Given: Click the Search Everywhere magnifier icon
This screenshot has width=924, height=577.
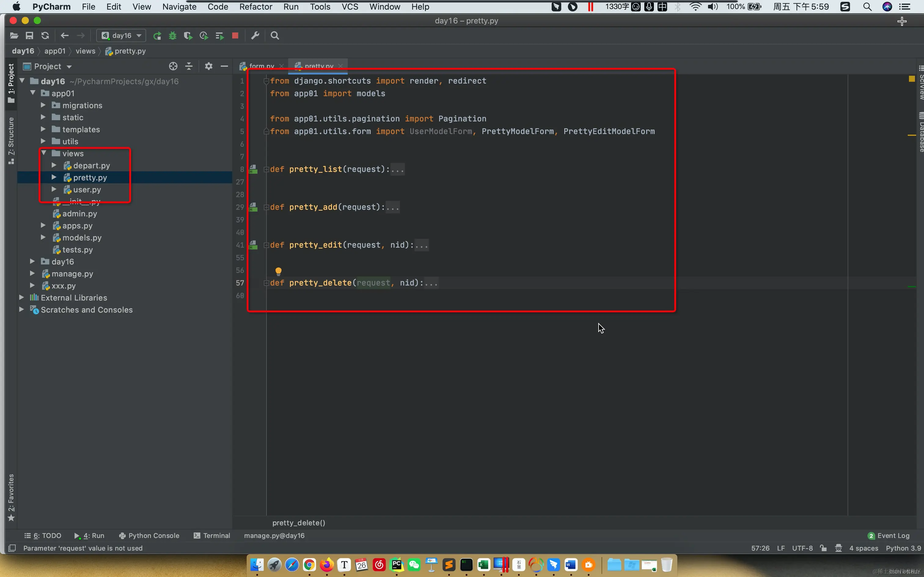Looking at the screenshot, I should [x=274, y=35].
